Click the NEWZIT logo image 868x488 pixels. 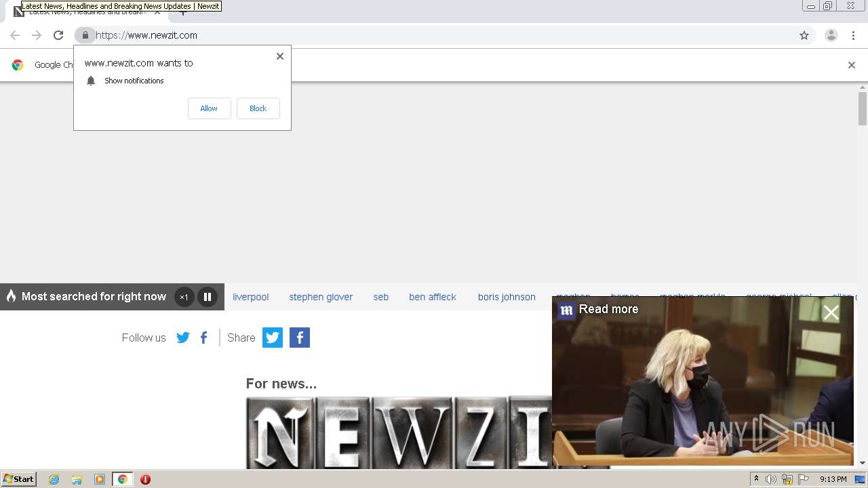pos(399,433)
